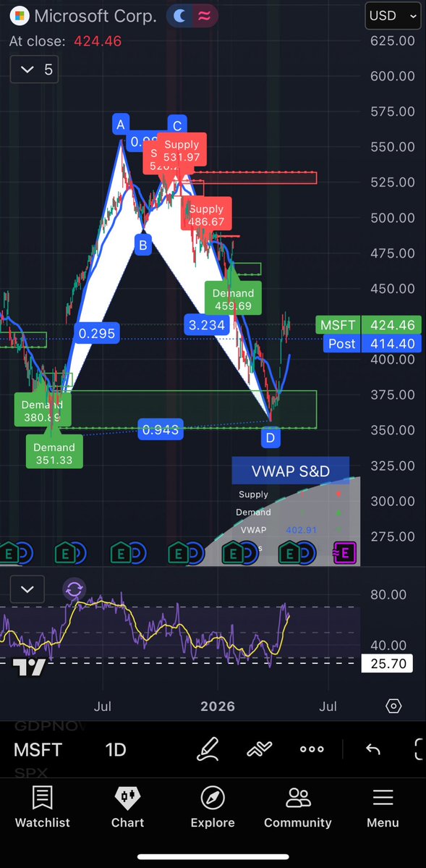
Task: Switch to the Community tab
Action: click(x=298, y=807)
